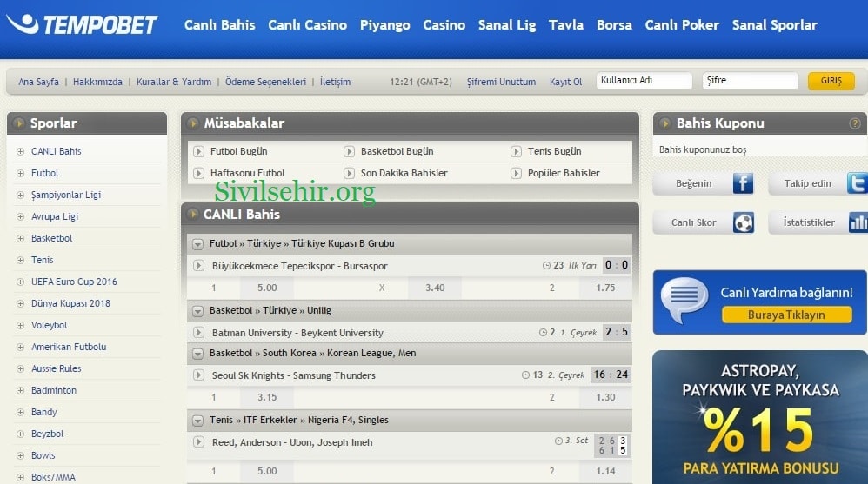This screenshot has height=484, width=868.
Task: Expand Avrupa Ligi in the sidebar
Action: [x=21, y=217]
